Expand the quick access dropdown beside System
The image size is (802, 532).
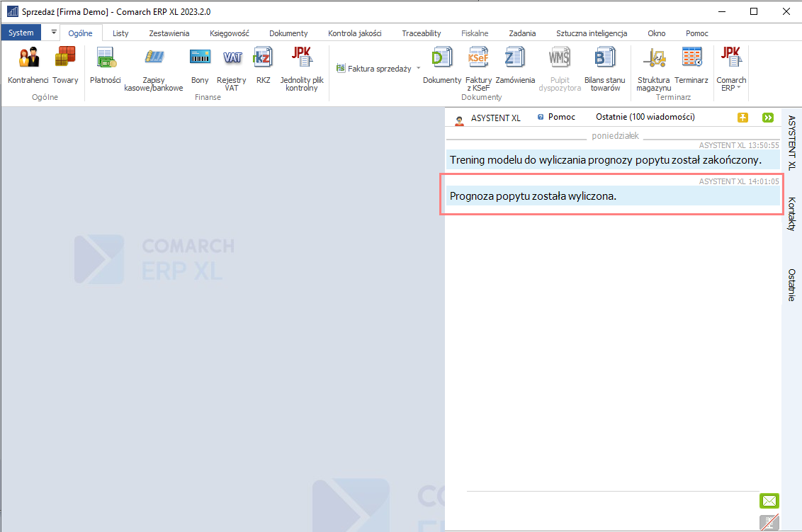tap(54, 32)
